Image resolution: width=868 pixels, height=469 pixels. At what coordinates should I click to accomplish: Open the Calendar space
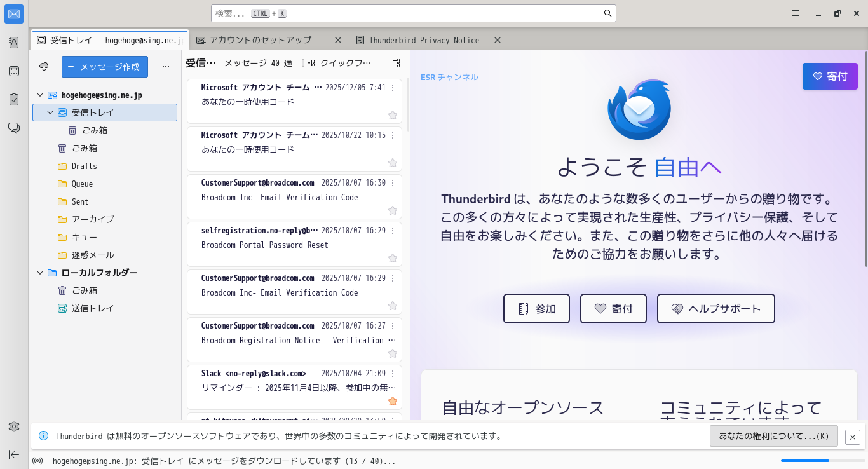coord(14,71)
